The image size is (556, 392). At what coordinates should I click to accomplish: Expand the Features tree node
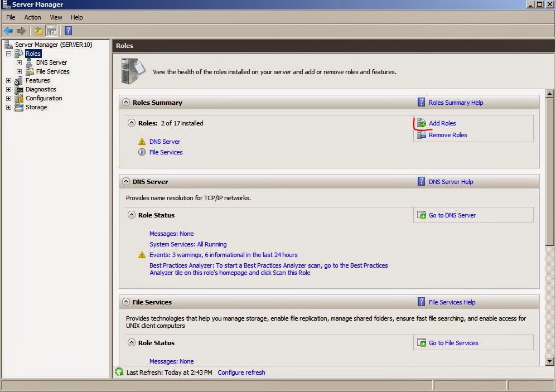8,80
